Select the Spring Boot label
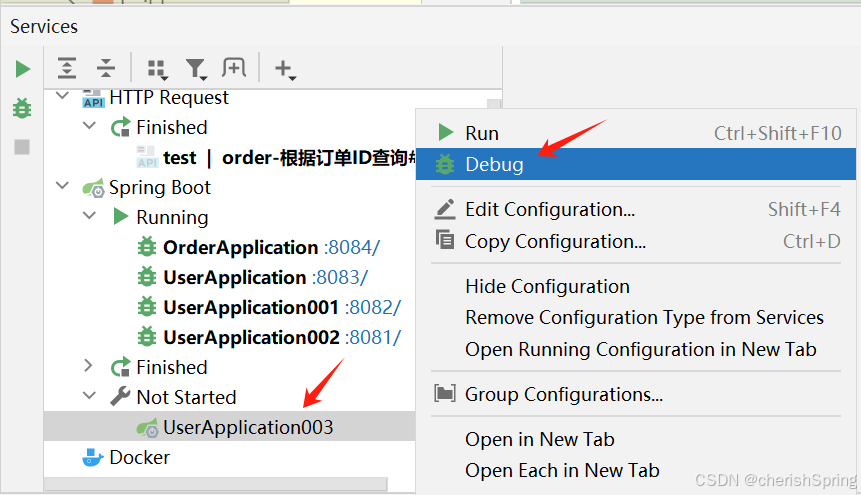Viewport: 861px width, 495px height. (x=160, y=188)
